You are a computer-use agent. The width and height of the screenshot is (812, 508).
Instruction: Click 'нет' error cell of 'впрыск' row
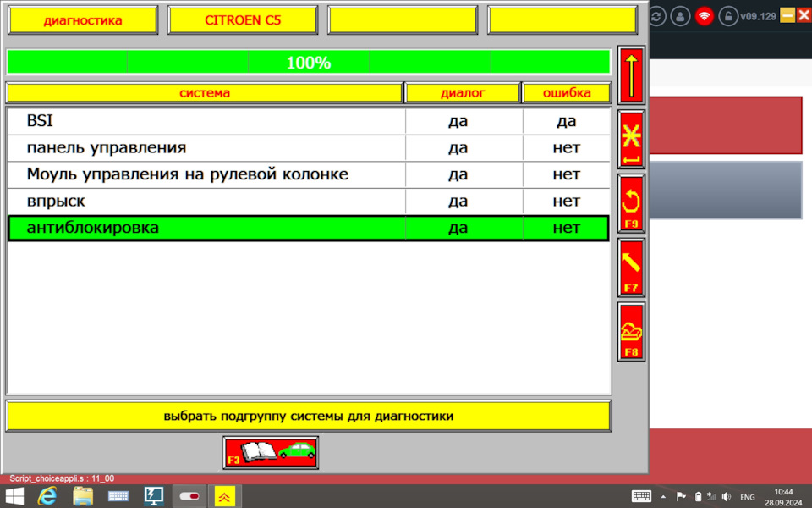(567, 202)
